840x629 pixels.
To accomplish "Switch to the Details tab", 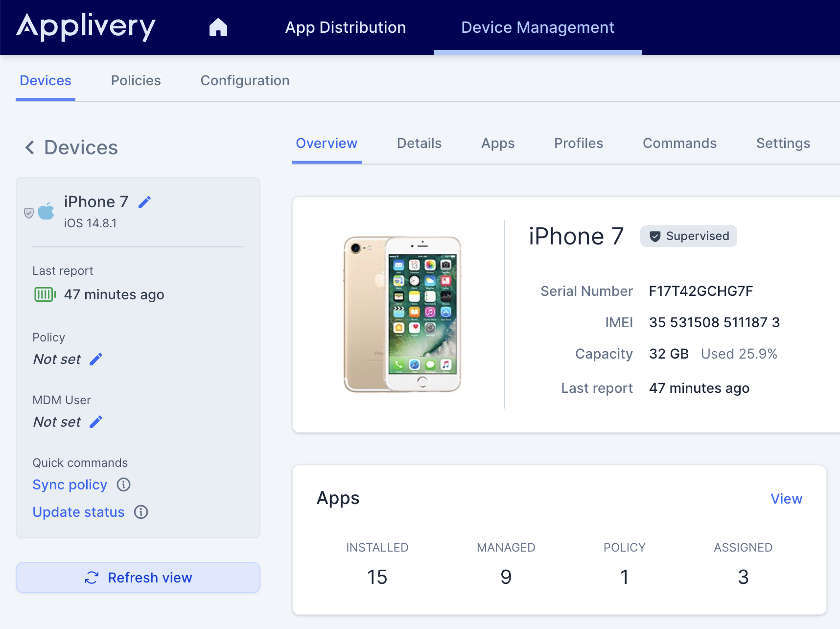I will pyautogui.click(x=419, y=143).
